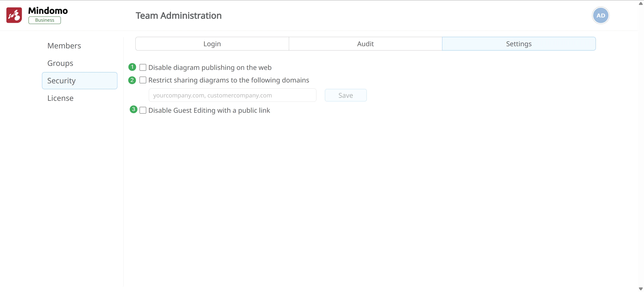Image resolution: width=644 pixels, height=292 pixels.
Task: Focus the allowed domains input field
Action: point(232,95)
